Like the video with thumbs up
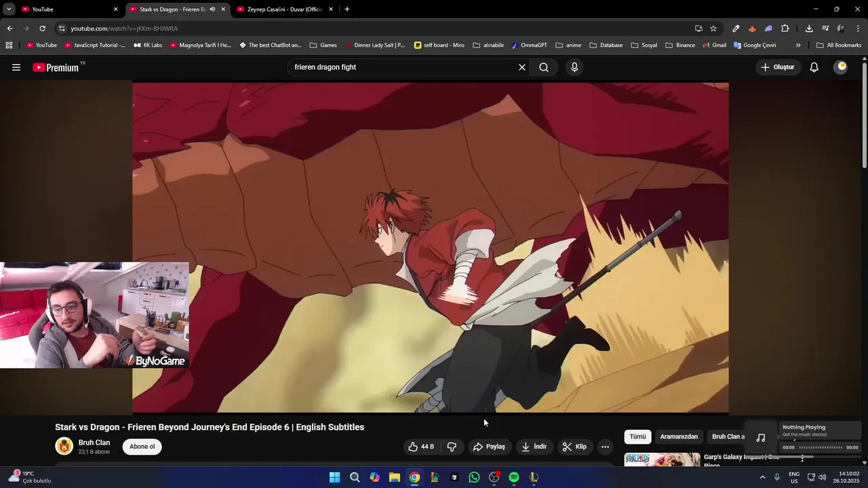 pyautogui.click(x=421, y=447)
